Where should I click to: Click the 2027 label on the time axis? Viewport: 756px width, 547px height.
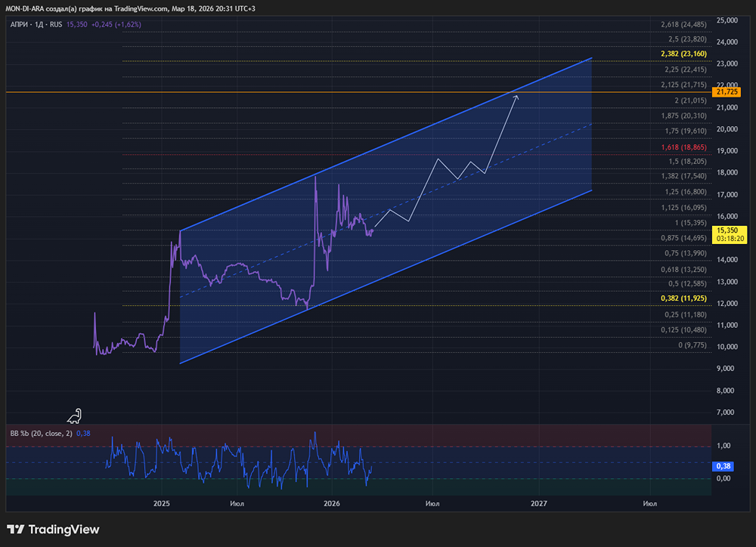(x=538, y=504)
